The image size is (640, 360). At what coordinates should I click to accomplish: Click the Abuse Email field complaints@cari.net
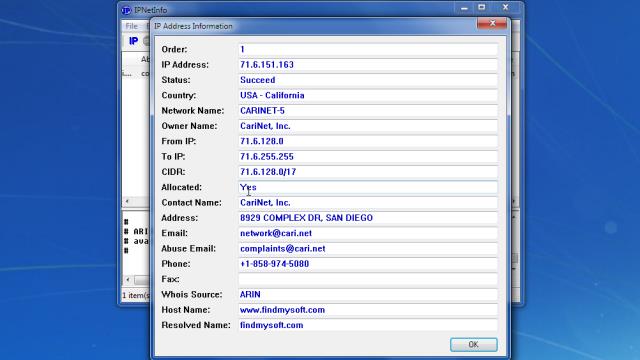pyautogui.click(x=368, y=249)
